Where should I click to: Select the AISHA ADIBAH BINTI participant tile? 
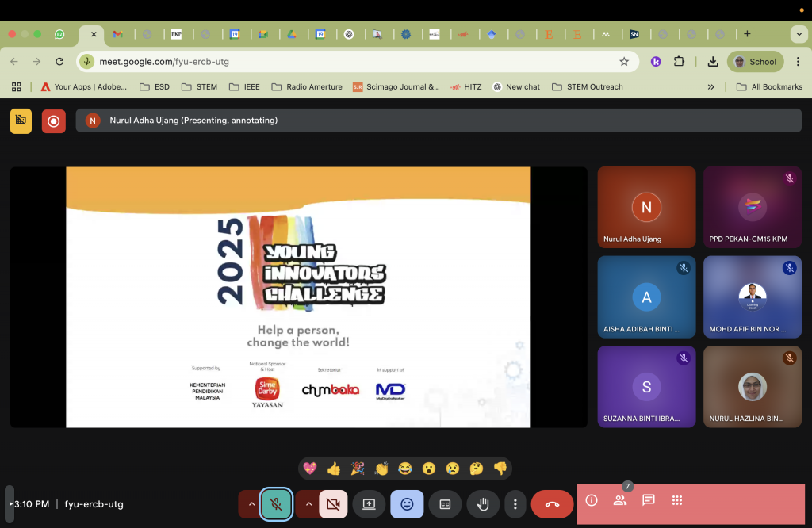(x=646, y=297)
